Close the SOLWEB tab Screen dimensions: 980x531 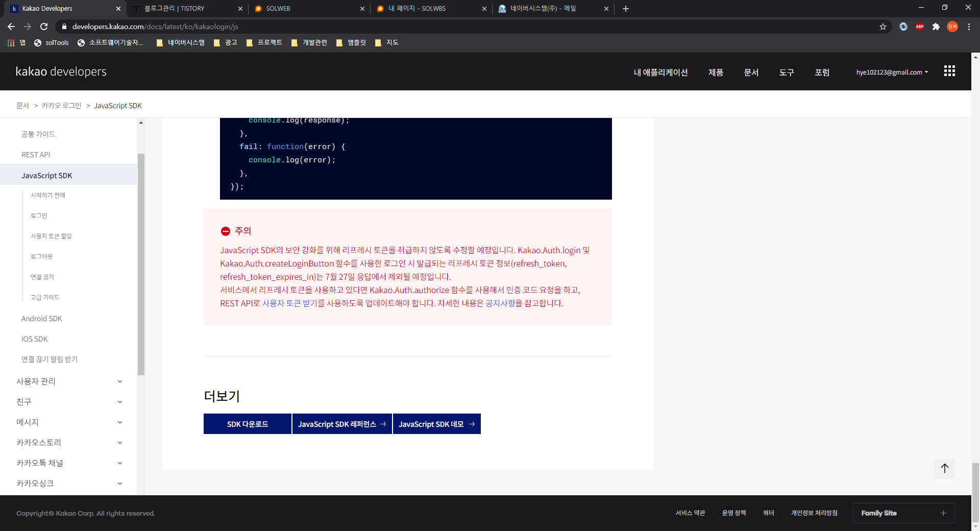click(x=362, y=9)
